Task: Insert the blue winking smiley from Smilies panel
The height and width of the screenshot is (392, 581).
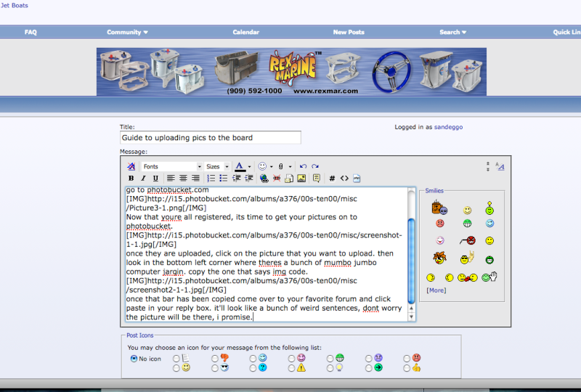Action: coord(489,224)
